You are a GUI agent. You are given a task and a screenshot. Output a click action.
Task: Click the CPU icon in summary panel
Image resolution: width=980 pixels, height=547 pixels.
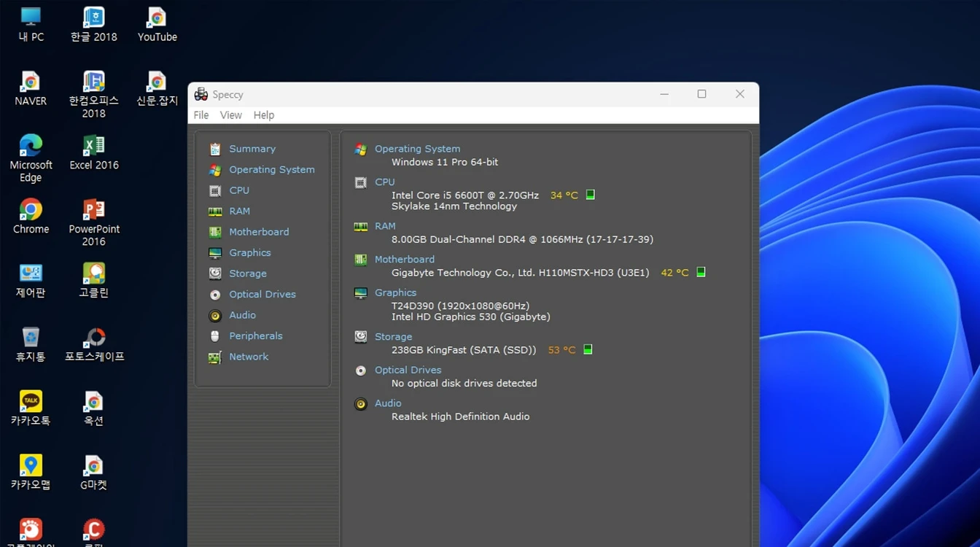360,182
